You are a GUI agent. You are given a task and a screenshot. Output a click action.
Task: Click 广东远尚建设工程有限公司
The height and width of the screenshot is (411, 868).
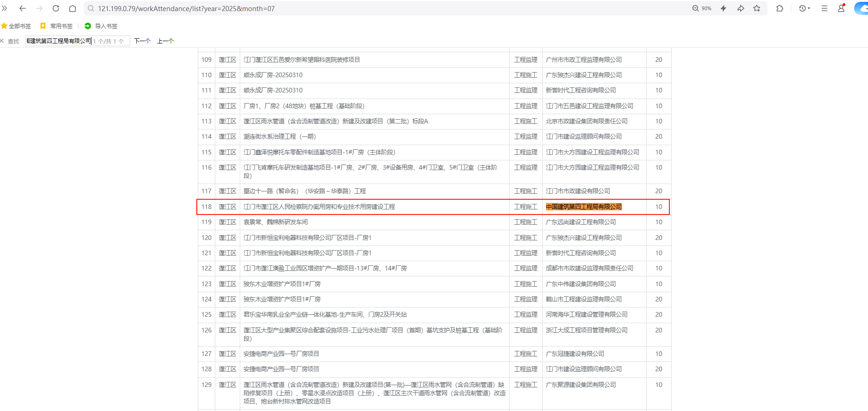click(581, 222)
